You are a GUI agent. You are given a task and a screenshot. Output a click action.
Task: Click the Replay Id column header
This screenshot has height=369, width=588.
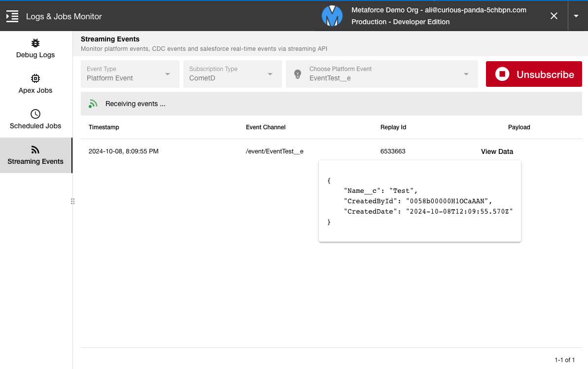[393, 127]
